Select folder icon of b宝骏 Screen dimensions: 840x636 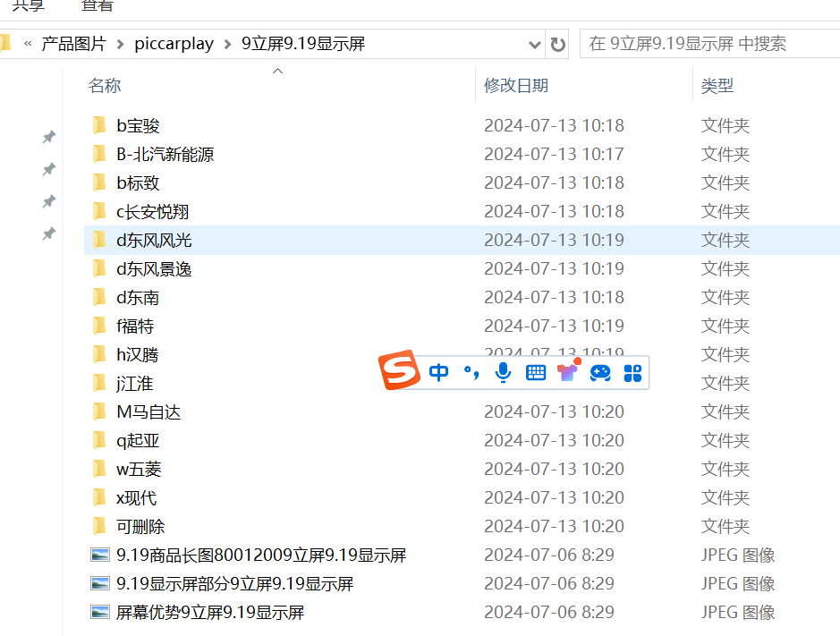click(99, 125)
